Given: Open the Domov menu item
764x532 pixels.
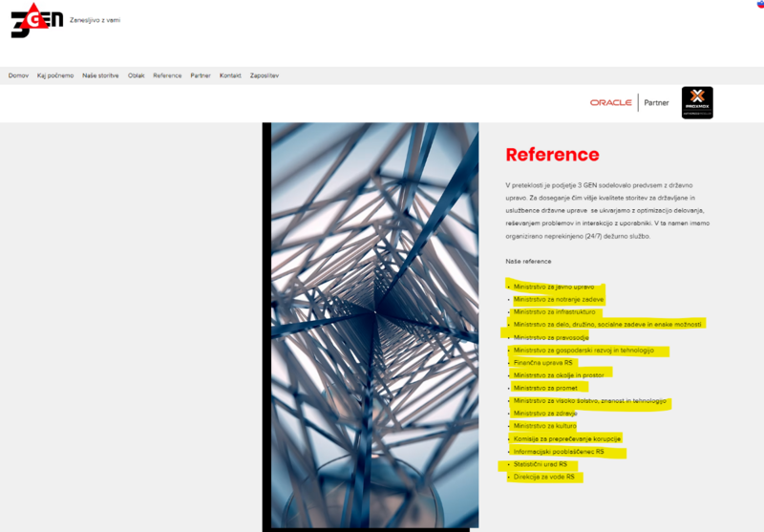Looking at the screenshot, I should [x=18, y=75].
